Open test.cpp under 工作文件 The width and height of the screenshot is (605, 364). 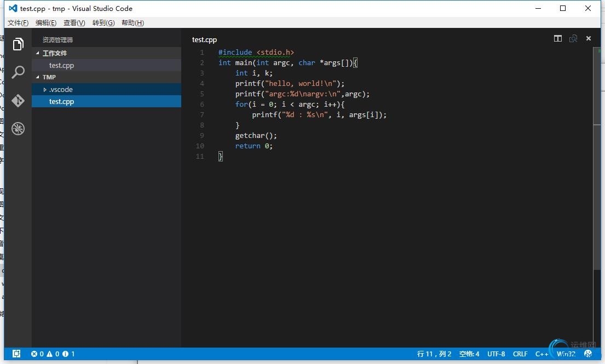tap(107, 65)
